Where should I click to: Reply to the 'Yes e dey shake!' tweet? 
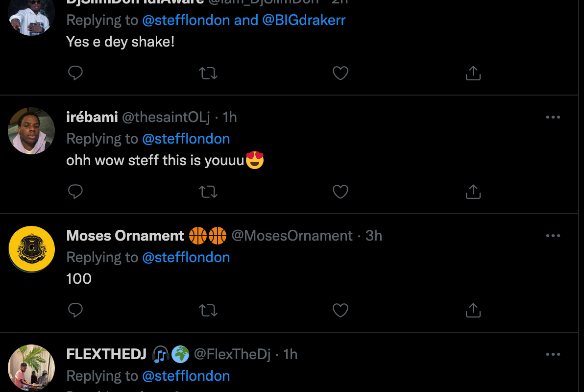coord(75,73)
